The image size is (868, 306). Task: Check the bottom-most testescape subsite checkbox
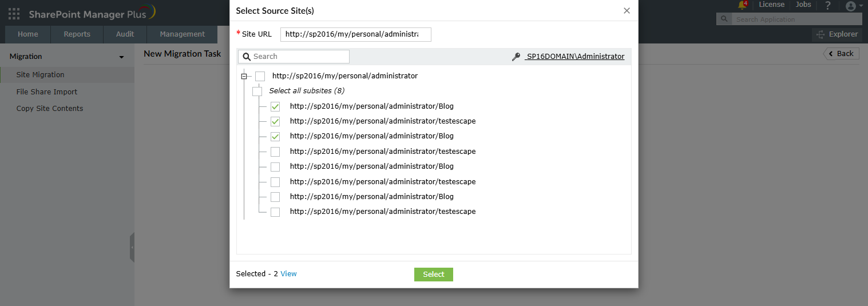275,212
